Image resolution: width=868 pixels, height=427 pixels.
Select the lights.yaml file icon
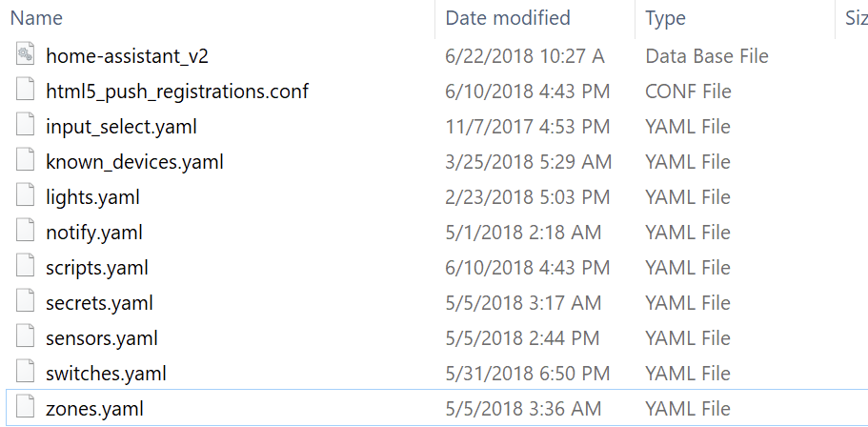tap(26, 196)
